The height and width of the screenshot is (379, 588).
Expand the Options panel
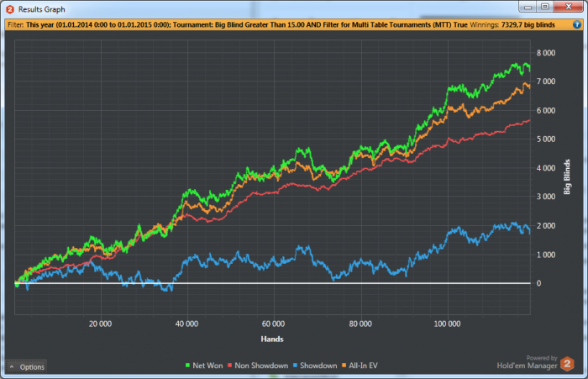[26, 366]
